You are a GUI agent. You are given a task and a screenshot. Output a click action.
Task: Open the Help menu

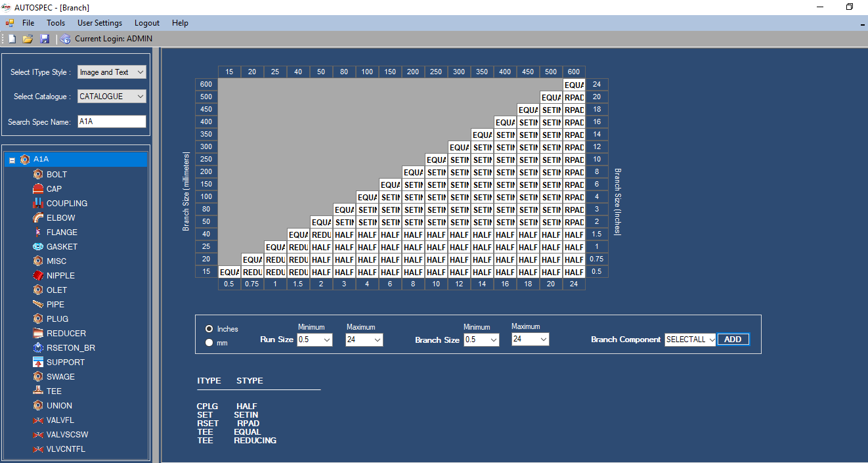click(x=180, y=23)
